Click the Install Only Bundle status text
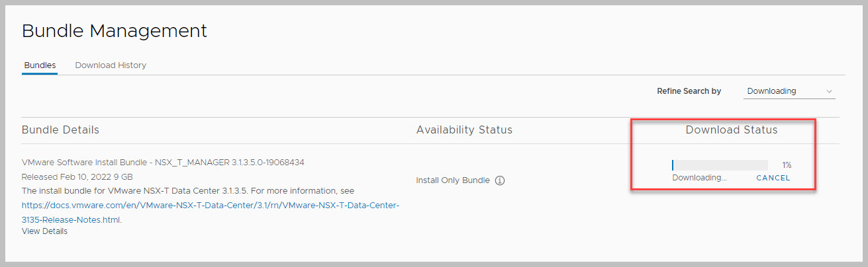The image size is (868, 267). pyautogui.click(x=453, y=180)
